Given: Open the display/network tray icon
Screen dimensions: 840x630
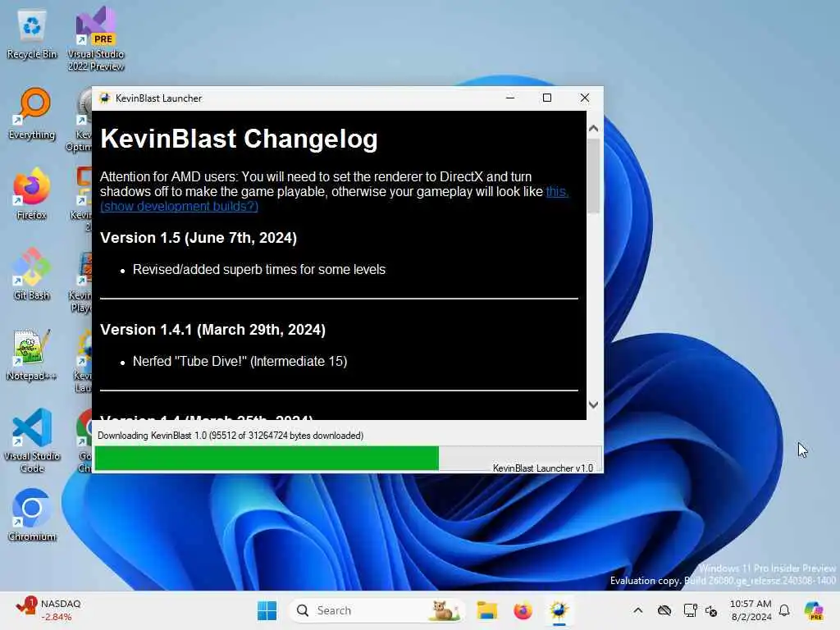Looking at the screenshot, I should [x=690, y=610].
